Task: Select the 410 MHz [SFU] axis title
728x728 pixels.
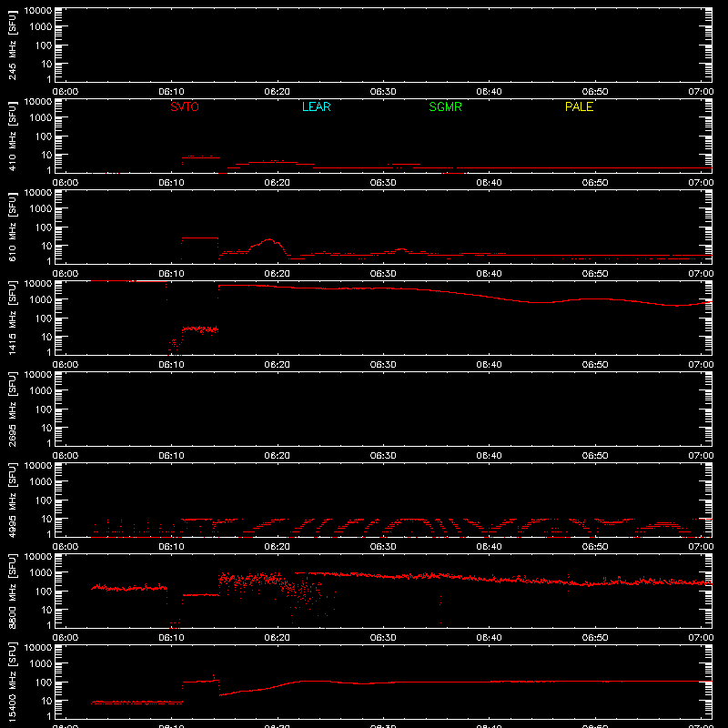Action: (x=12, y=136)
